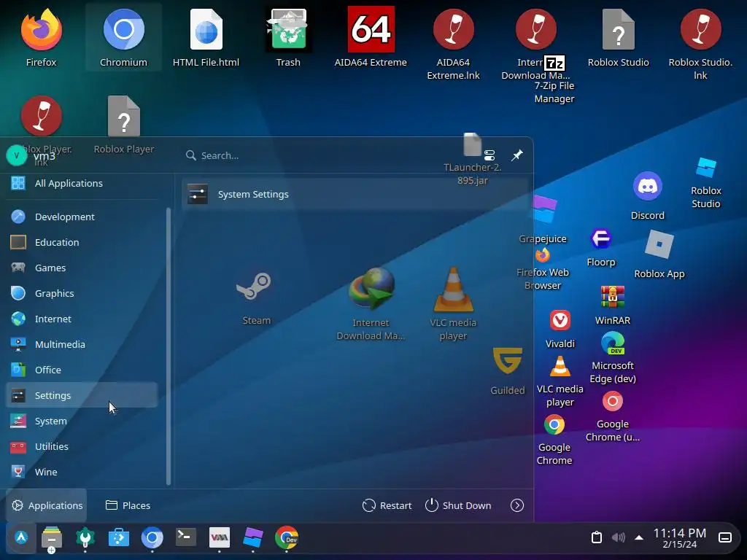Expand more power options arrow
Viewport: 747px width, 560px height.
pos(517,505)
